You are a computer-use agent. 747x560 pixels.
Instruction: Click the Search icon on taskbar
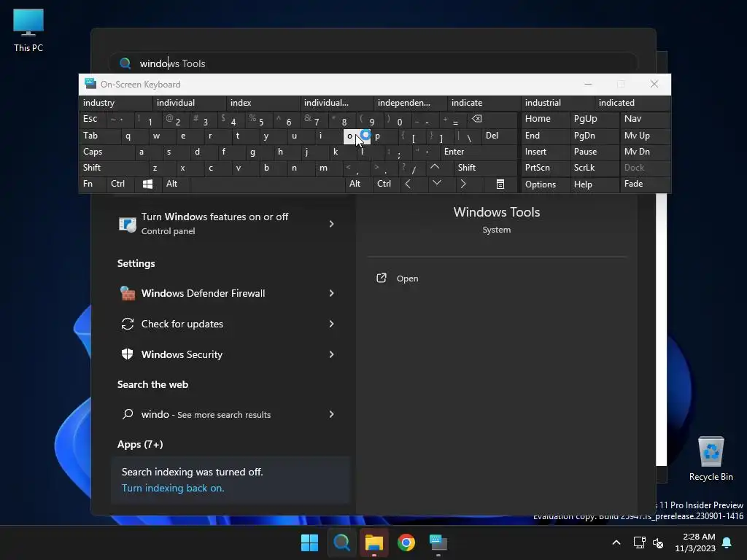[x=341, y=542]
